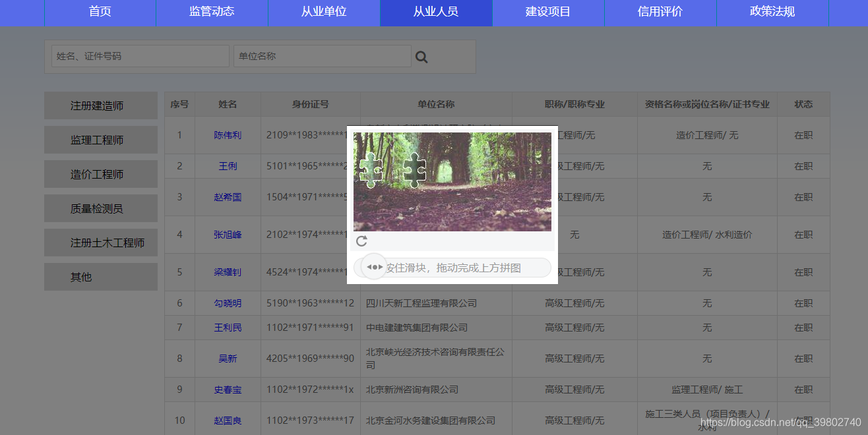The height and width of the screenshot is (435, 868).
Task: Click the slider handle on the captcha bar
Action: click(x=373, y=266)
